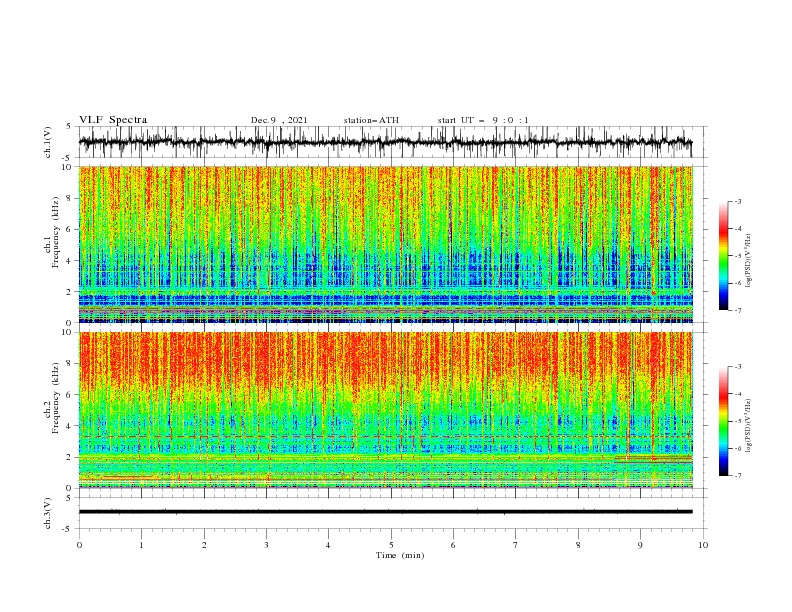Click the "-3" tick on ch.1 colorbar
This screenshot has height=612, width=792.
pos(738,201)
